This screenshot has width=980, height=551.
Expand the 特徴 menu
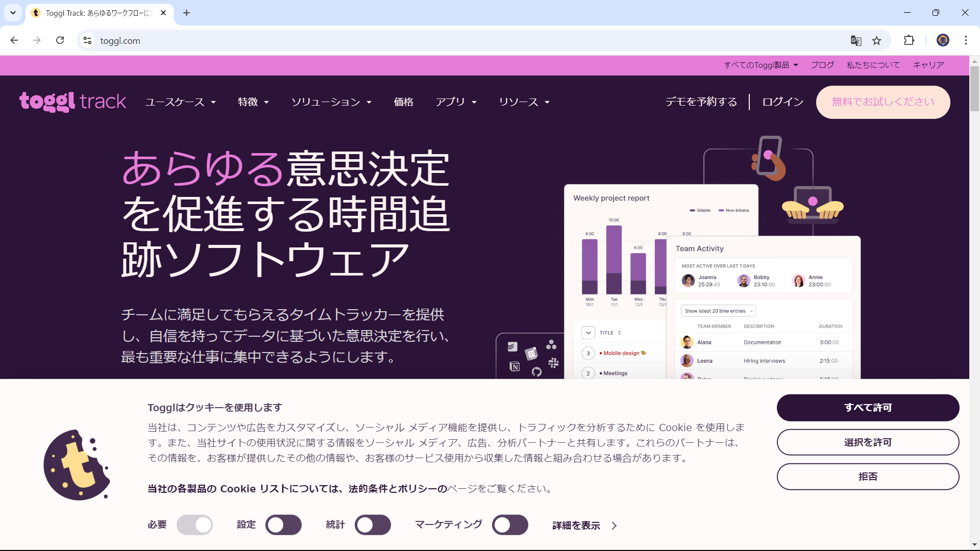(x=253, y=102)
